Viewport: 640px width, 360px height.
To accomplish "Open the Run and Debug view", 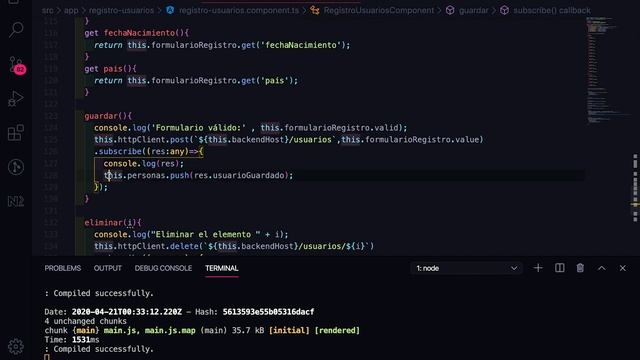I will coord(16,99).
